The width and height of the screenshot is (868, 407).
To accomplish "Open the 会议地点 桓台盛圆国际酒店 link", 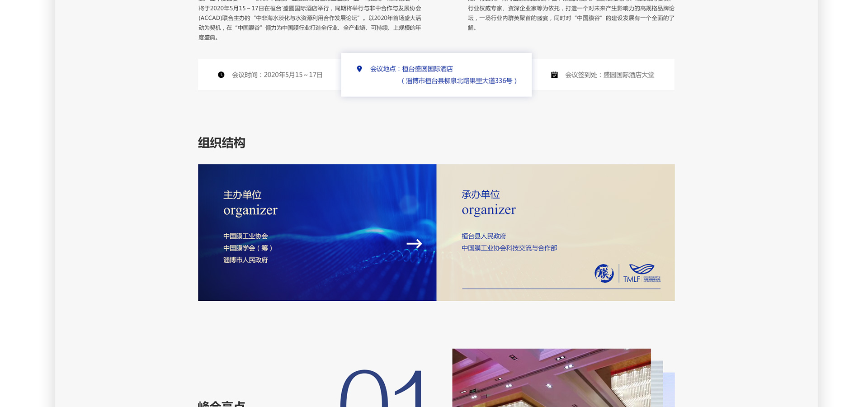I will [x=411, y=69].
